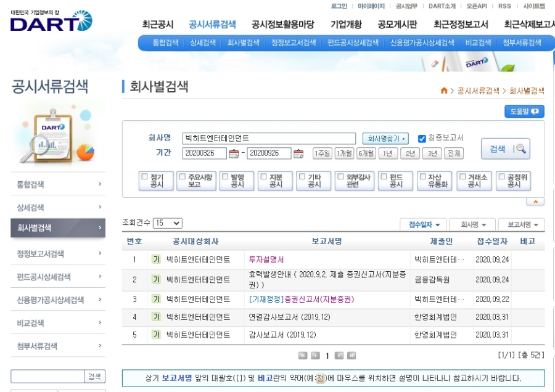Screen dimensions: 555x392
Task: Open 비교검색 in the left sidebar
Action: pos(58,322)
